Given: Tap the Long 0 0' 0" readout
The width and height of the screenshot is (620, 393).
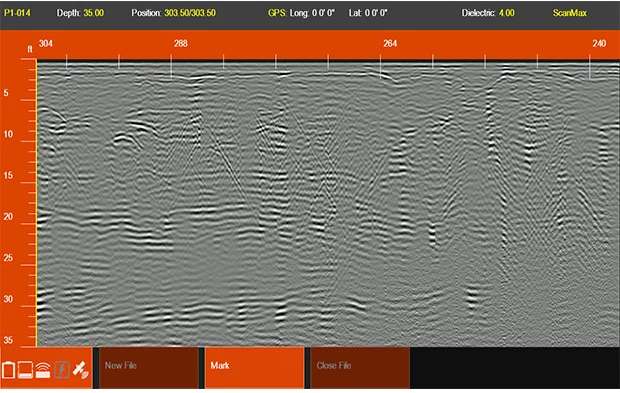Looking at the screenshot, I should 312,13.
